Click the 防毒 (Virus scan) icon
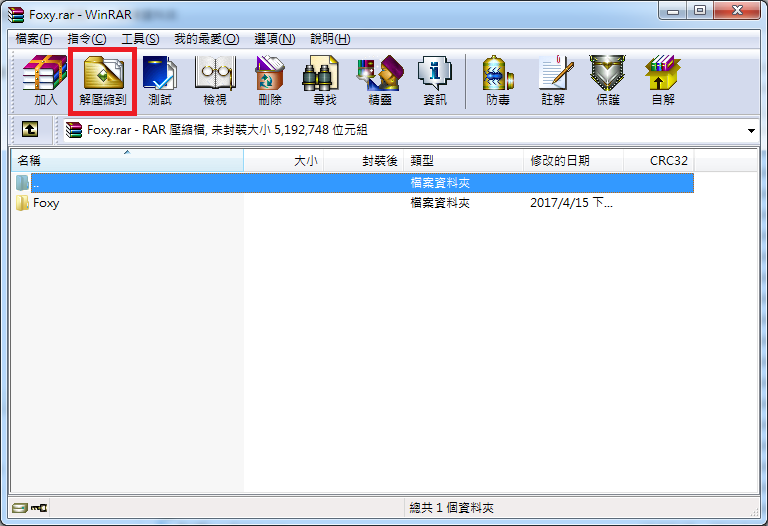Viewport: 768px width, 526px height. (498, 80)
